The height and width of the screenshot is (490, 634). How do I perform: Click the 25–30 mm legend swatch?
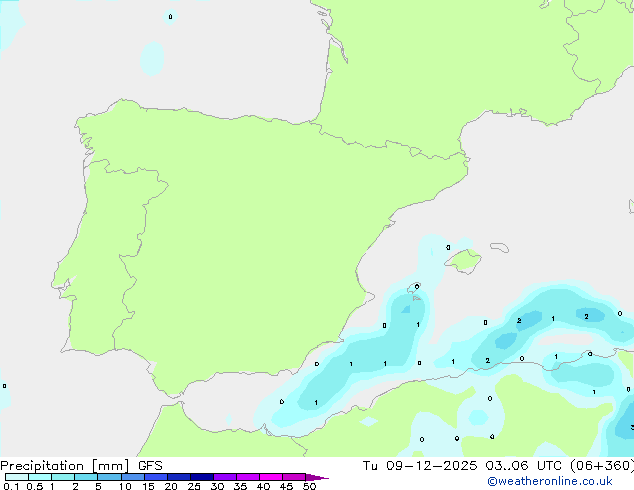point(201,477)
